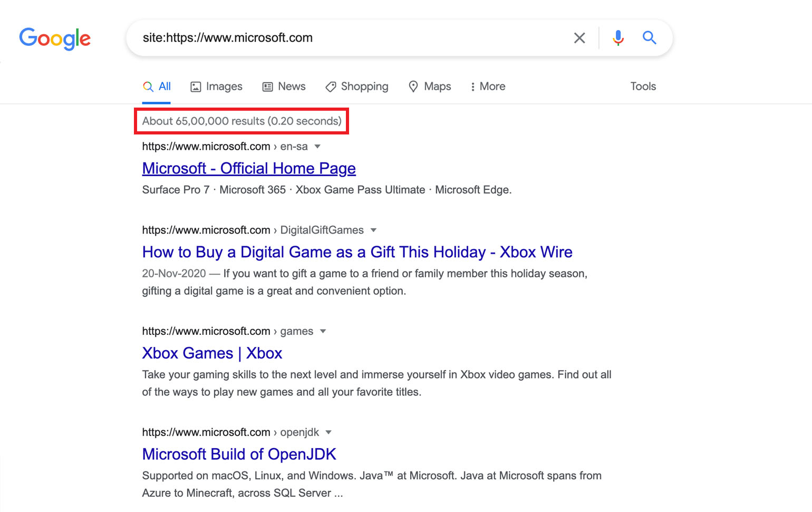Click the News tab icon
812x512 pixels.
tap(267, 86)
